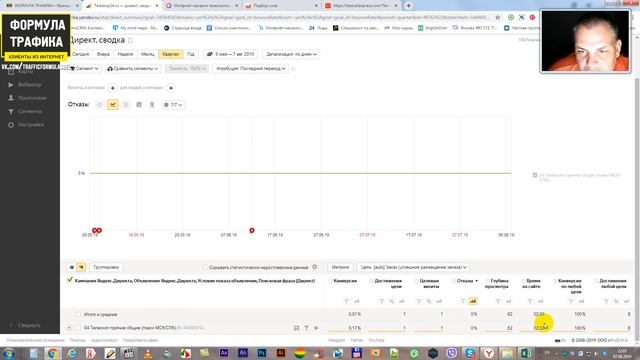Toggle the chart legend checkbox for 04 Телескоп
This screenshot has width=640, height=360.
pos(535,175)
